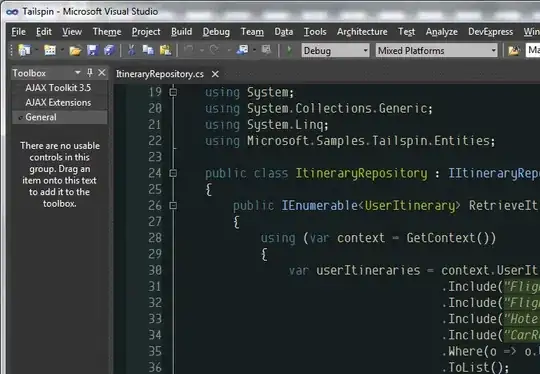Start debugging with the green arrow
This screenshot has width=540, height=374.
[289, 51]
